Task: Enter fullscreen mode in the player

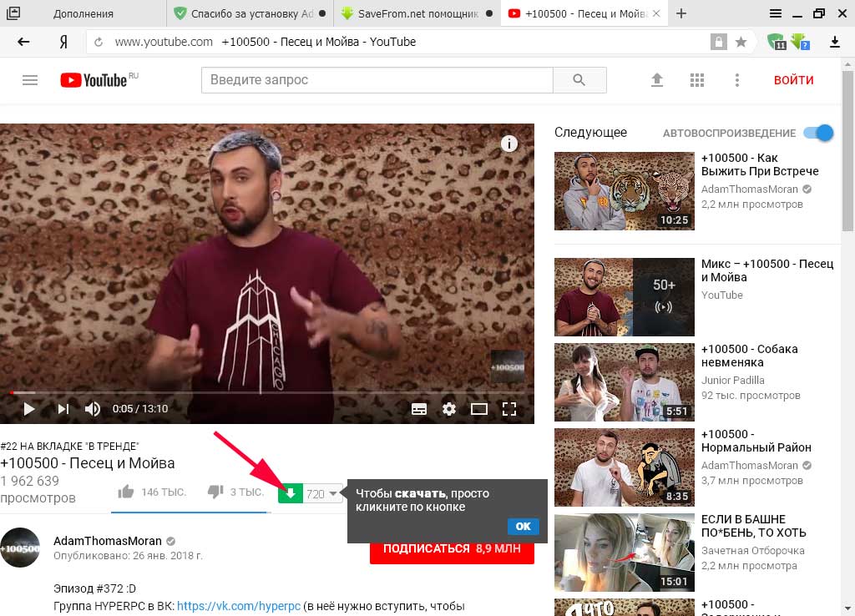Action: click(x=508, y=409)
